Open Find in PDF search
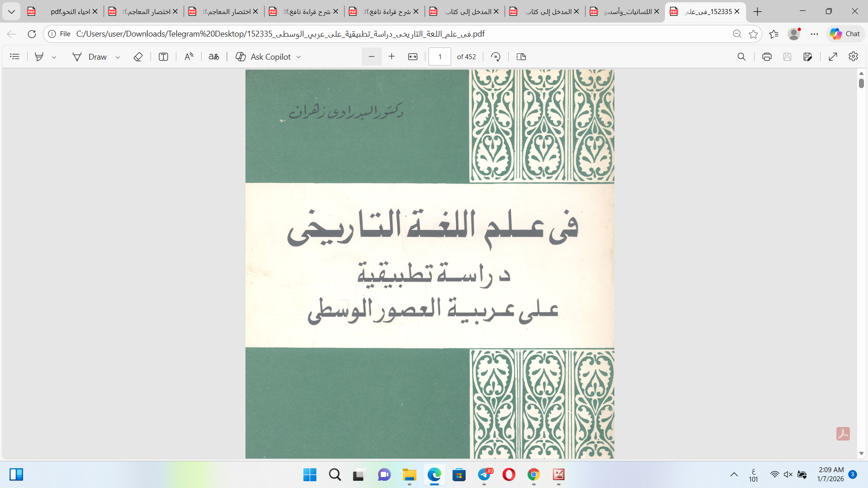The width and height of the screenshot is (868, 488). 741,56
